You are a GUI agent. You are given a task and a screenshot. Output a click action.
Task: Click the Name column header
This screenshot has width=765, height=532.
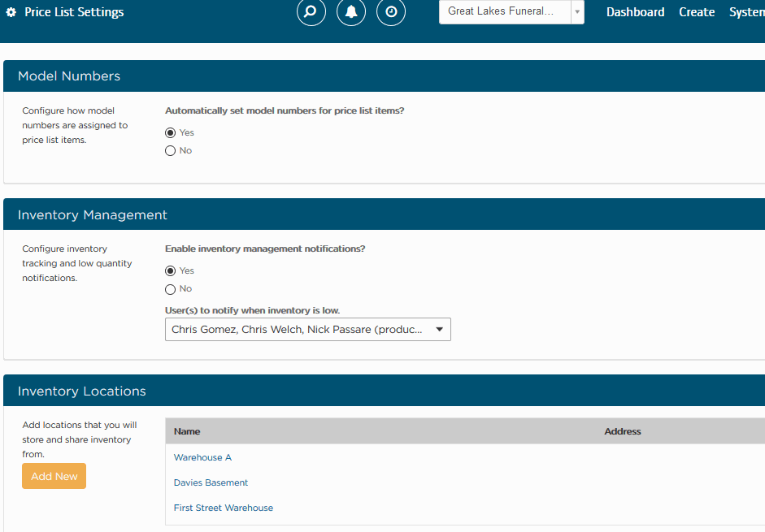tap(187, 431)
